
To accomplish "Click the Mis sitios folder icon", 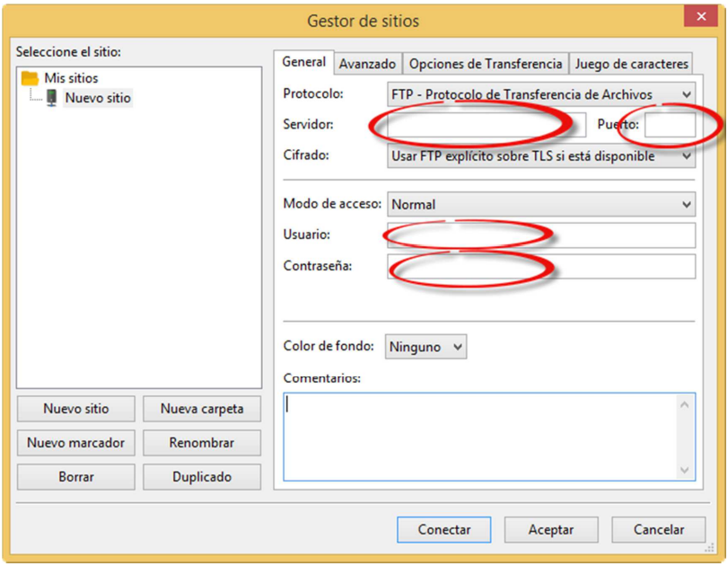I will 30,78.
